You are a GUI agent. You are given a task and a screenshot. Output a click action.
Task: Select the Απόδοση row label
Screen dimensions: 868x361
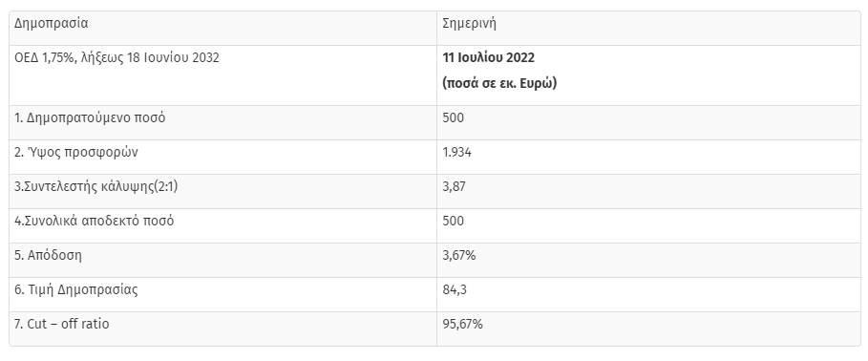(x=48, y=255)
